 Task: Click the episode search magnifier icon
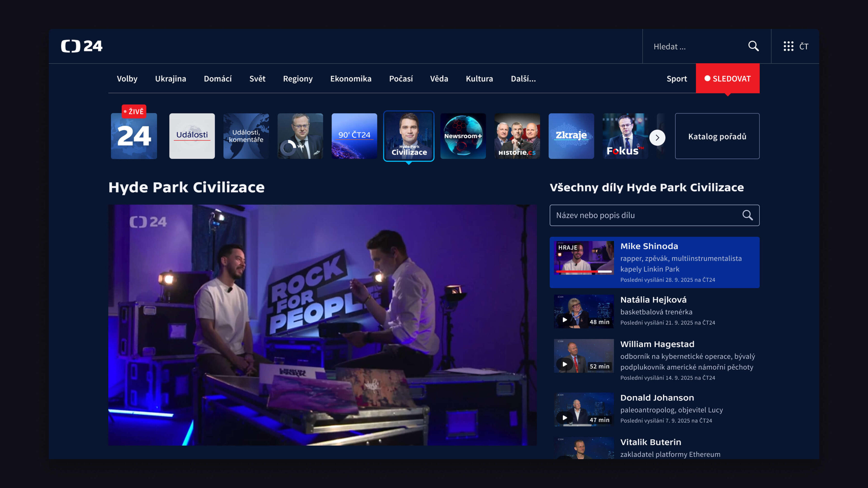[747, 215]
